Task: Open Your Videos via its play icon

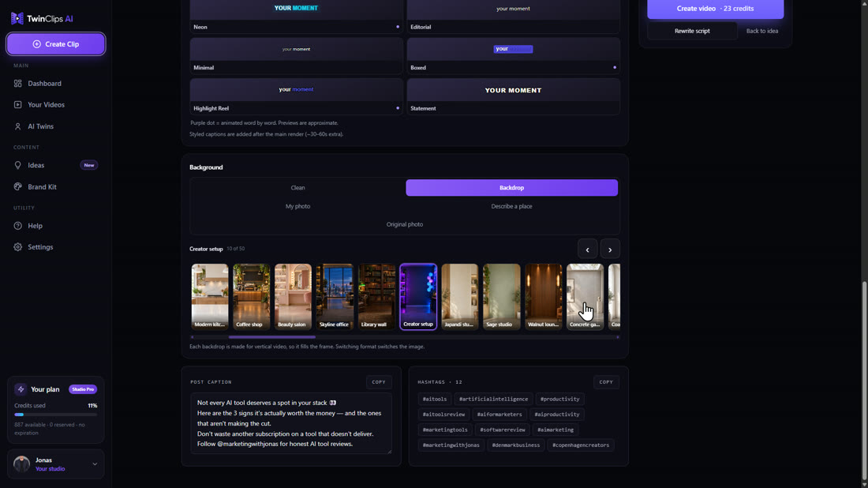Action: pyautogui.click(x=17, y=105)
